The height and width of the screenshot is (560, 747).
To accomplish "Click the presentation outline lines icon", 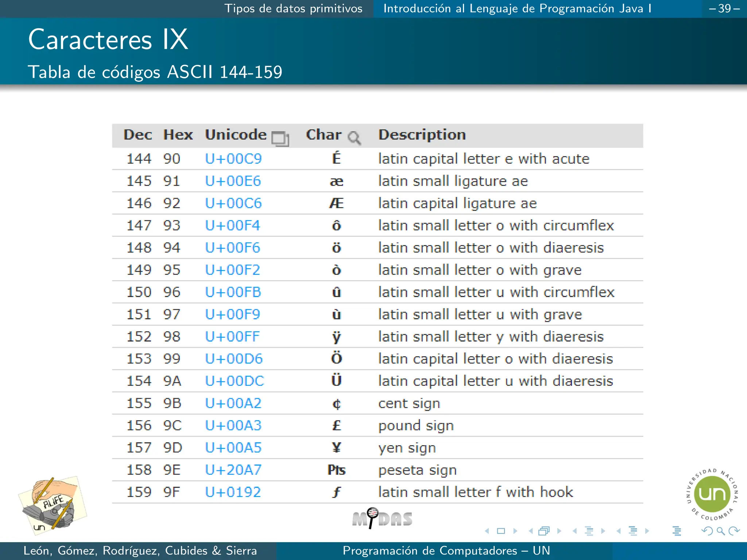I will [x=677, y=531].
